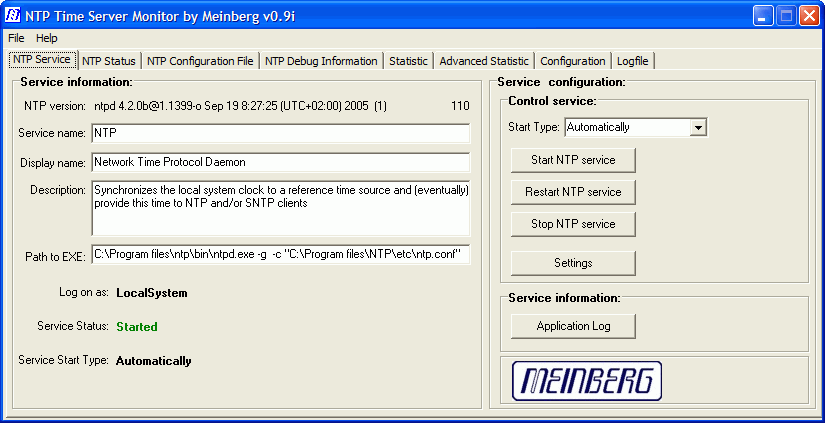Viewport: 825px width, 423px height.
Task: Click the Log on as label
Action: [x=84, y=293]
